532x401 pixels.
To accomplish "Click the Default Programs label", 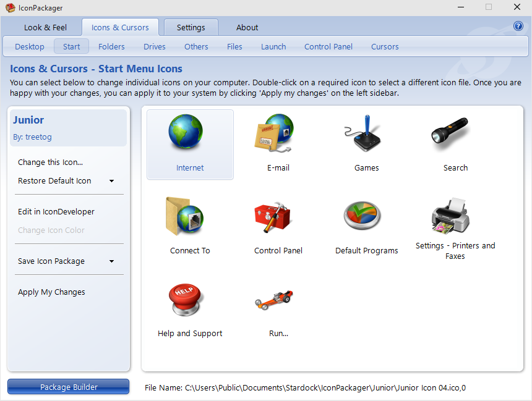I will click(366, 251).
